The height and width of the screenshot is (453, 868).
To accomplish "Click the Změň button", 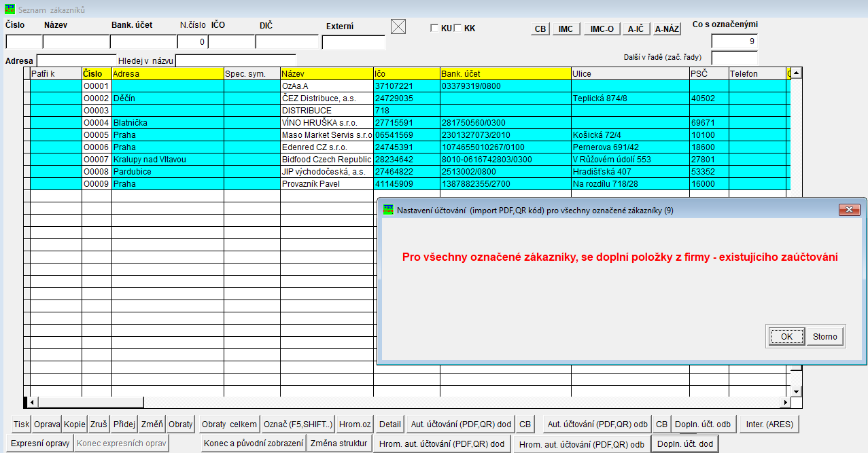I will [152, 424].
